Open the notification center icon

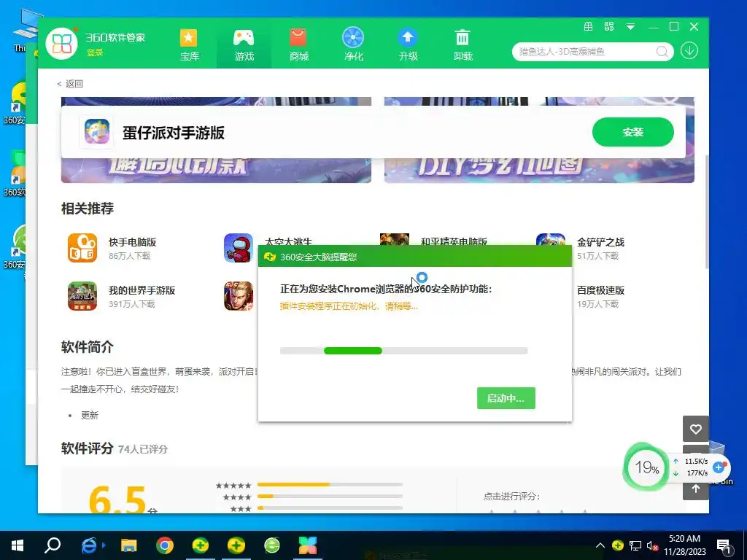click(724, 546)
